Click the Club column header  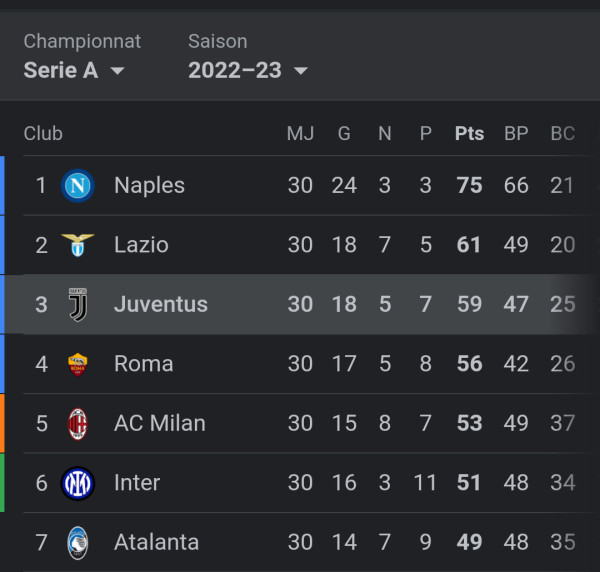coord(43,133)
